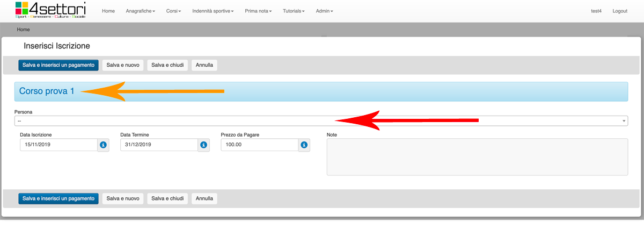The image size is (644, 235).
Task: Expand the Indennità sportive menu
Action: (213, 11)
